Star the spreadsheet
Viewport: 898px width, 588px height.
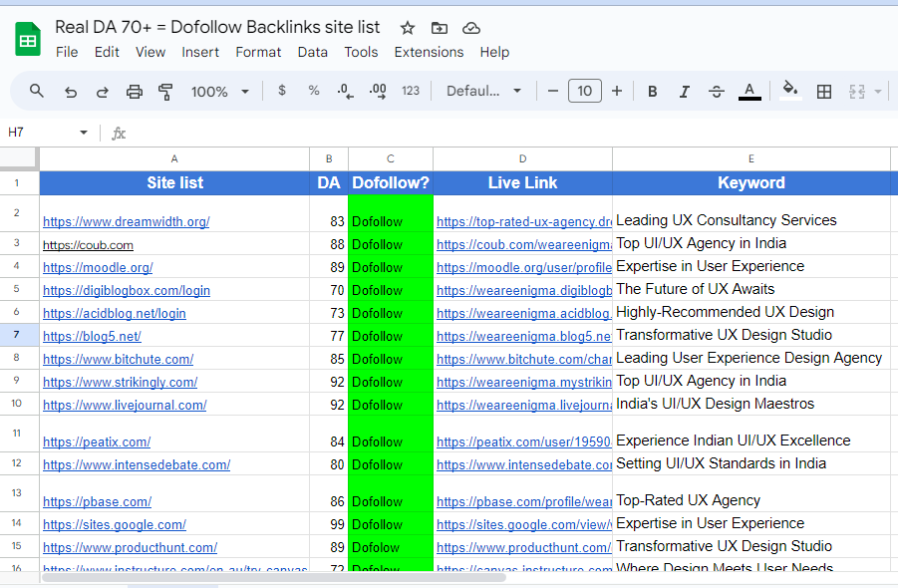407,28
